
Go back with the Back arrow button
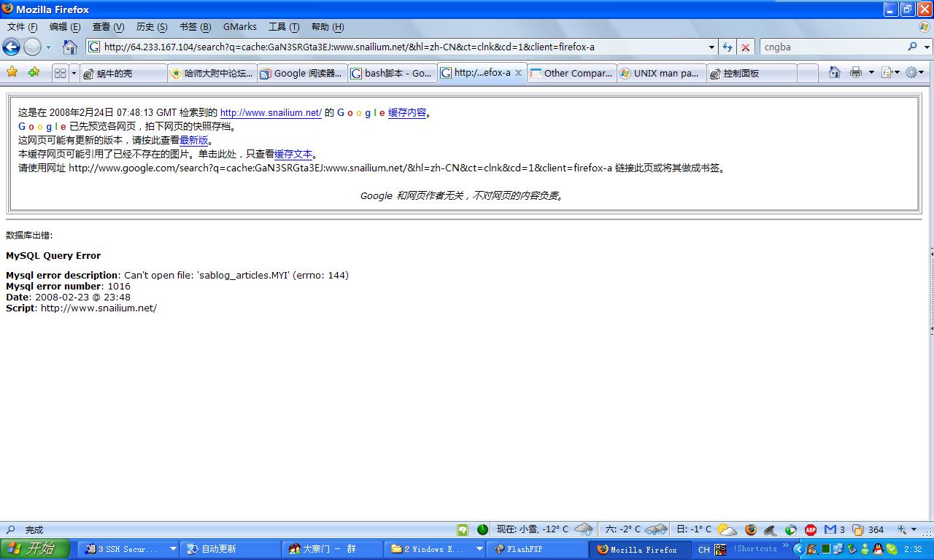coord(11,47)
